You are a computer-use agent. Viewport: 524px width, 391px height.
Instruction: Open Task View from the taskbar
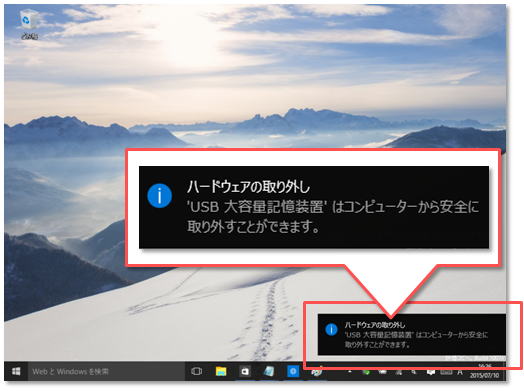coord(196,371)
